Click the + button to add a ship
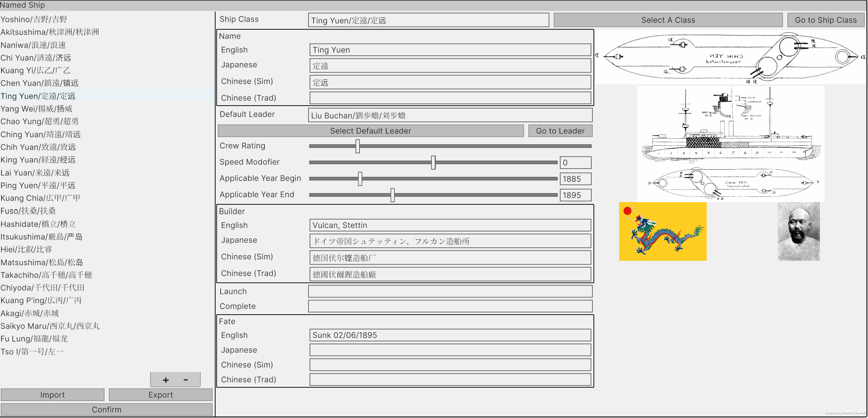The width and height of the screenshot is (868, 418). 166,380
